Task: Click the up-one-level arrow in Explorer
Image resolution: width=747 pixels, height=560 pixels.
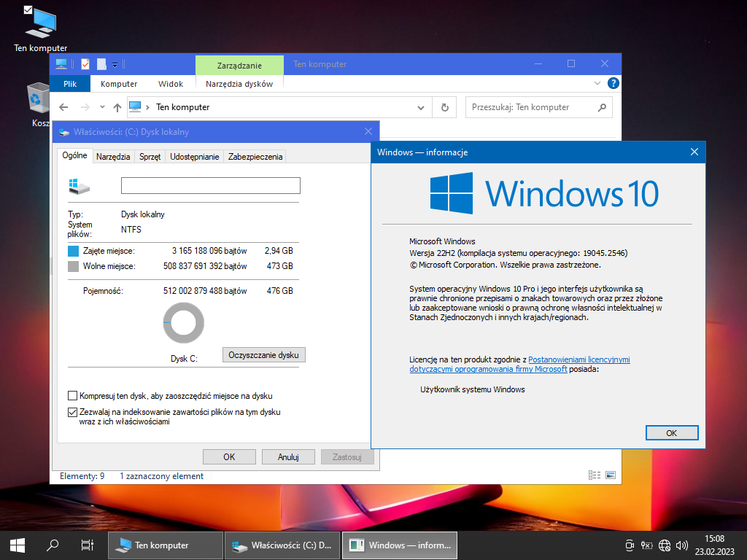Action: click(117, 107)
